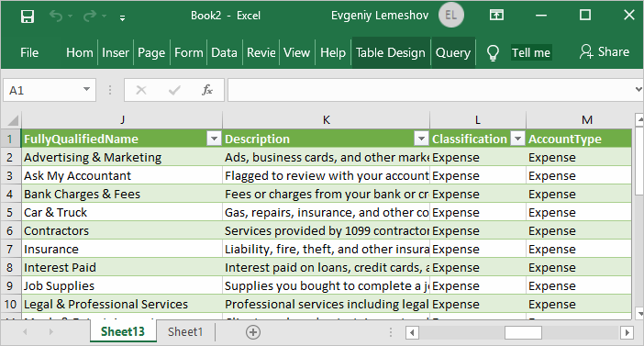This screenshot has width=644, height=346.
Task: Open the Table Design tab
Action: click(x=391, y=52)
